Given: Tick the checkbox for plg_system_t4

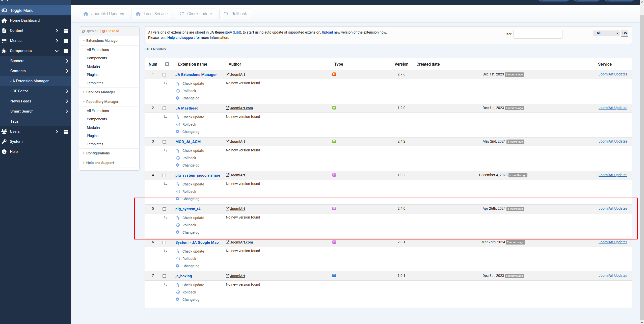Looking at the screenshot, I should tap(164, 209).
